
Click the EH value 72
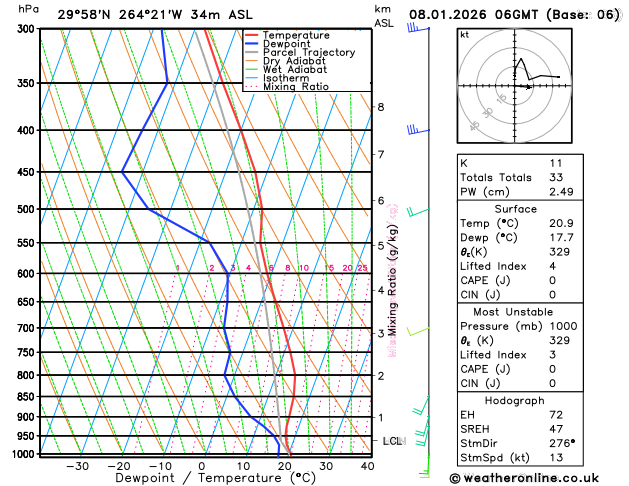pyautogui.click(x=556, y=415)
